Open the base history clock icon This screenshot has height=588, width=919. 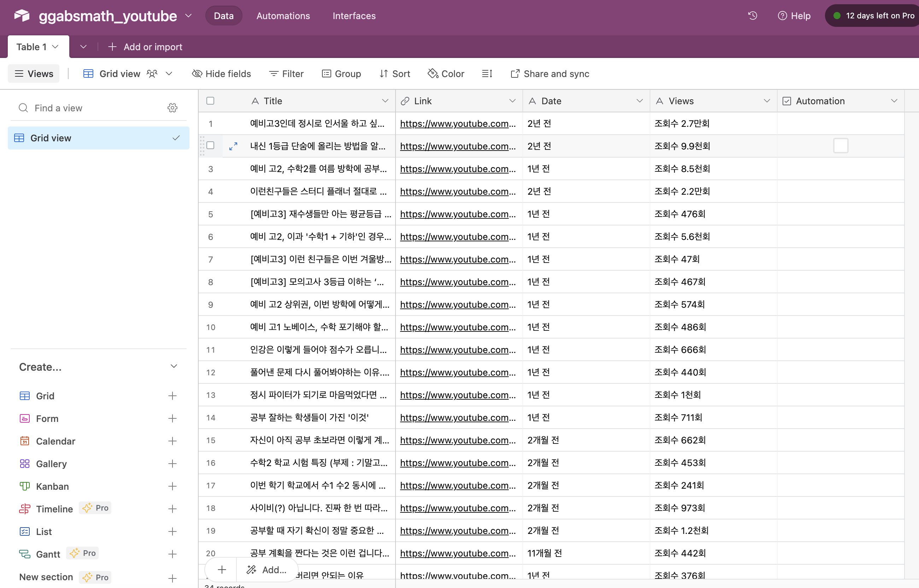[x=752, y=16]
